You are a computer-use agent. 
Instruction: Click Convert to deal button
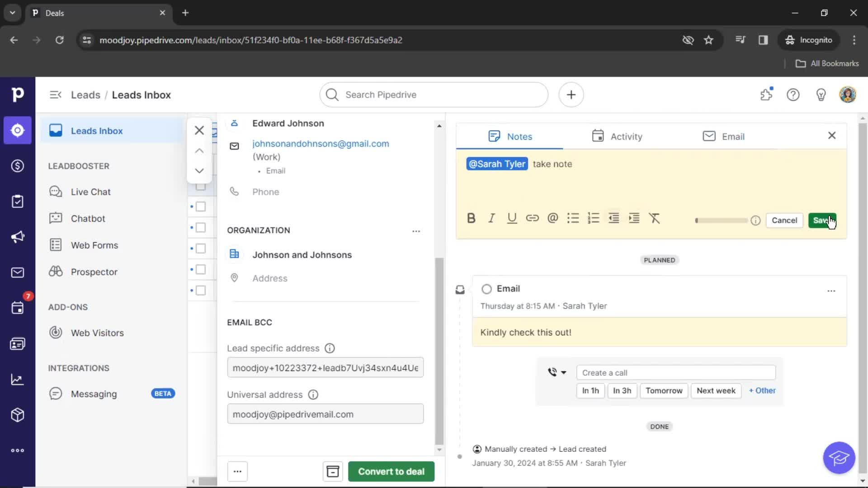tap(391, 471)
